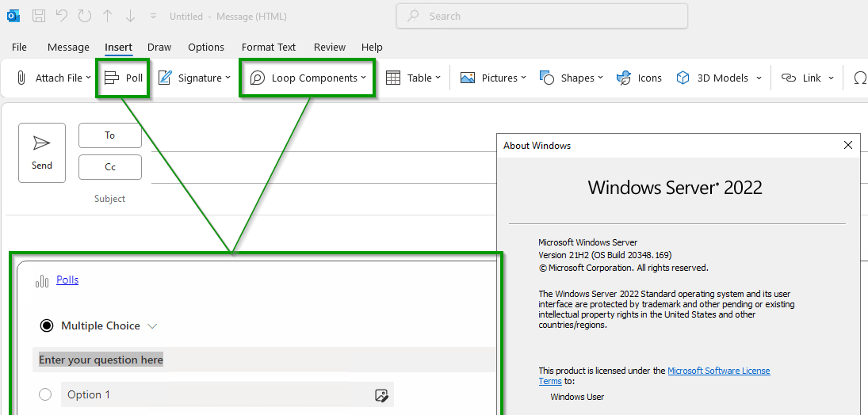Screen dimensions: 868x415
Task: Click the Redo arrow icon
Action: [85, 16]
